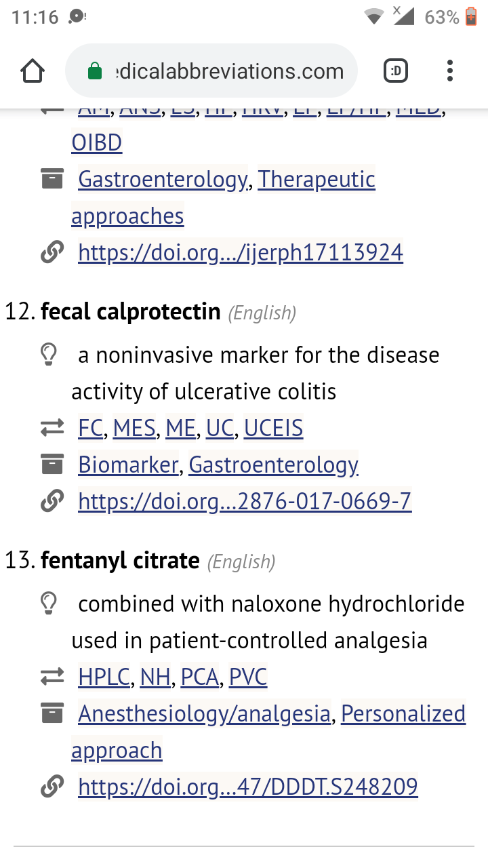The width and height of the screenshot is (488, 868).
Task: Click the archive box icon beside Biomarker
Action: (52, 465)
